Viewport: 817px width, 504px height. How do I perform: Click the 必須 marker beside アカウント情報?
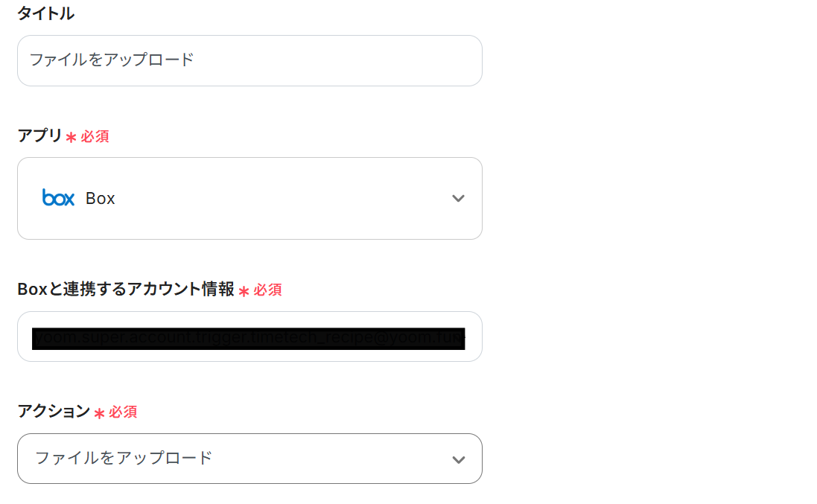(x=268, y=290)
